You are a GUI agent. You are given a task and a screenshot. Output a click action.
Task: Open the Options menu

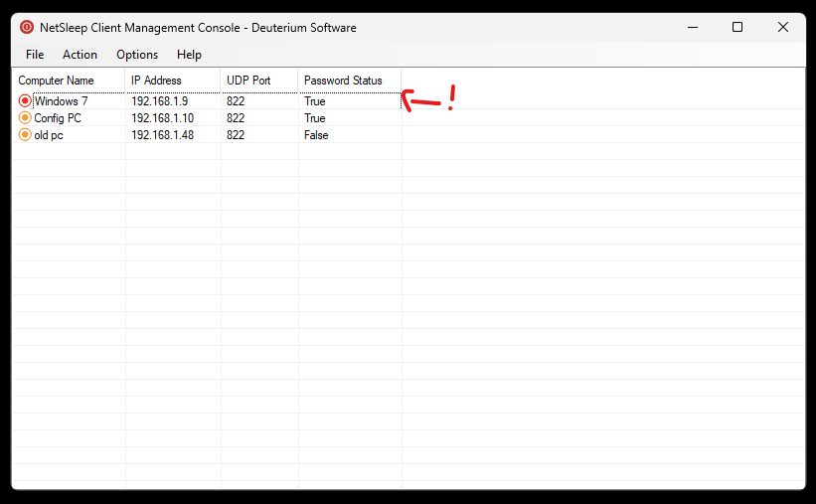(137, 55)
